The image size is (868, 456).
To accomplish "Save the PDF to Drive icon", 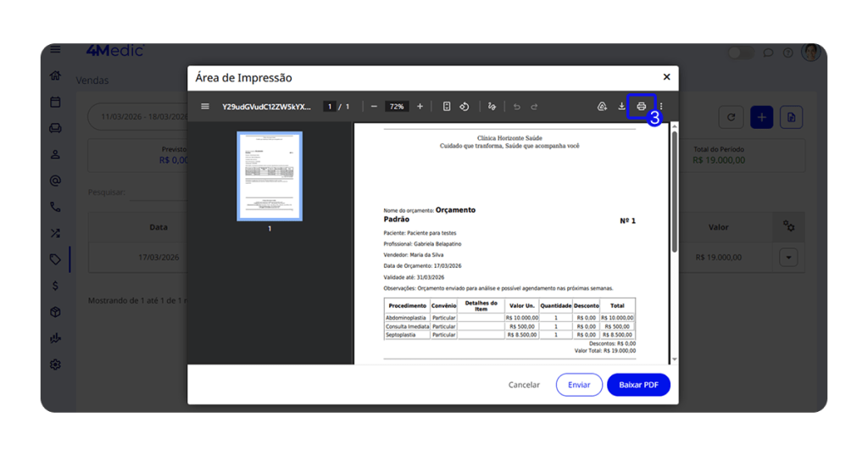I will 602,107.
